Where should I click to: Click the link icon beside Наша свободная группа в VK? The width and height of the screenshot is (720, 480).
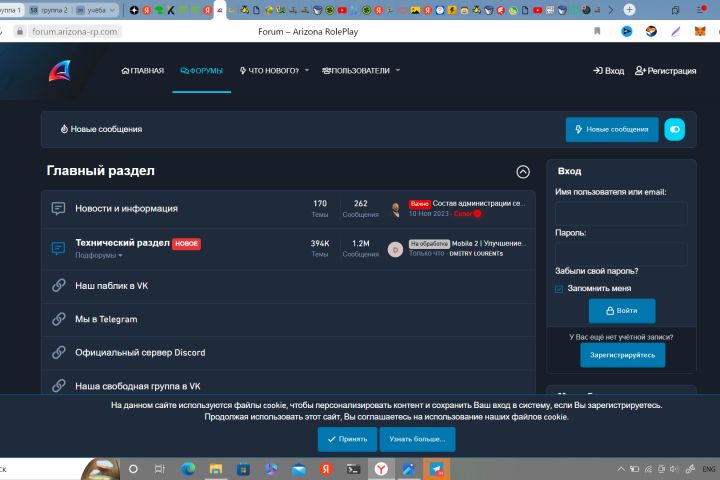click(x=58, y=385)
